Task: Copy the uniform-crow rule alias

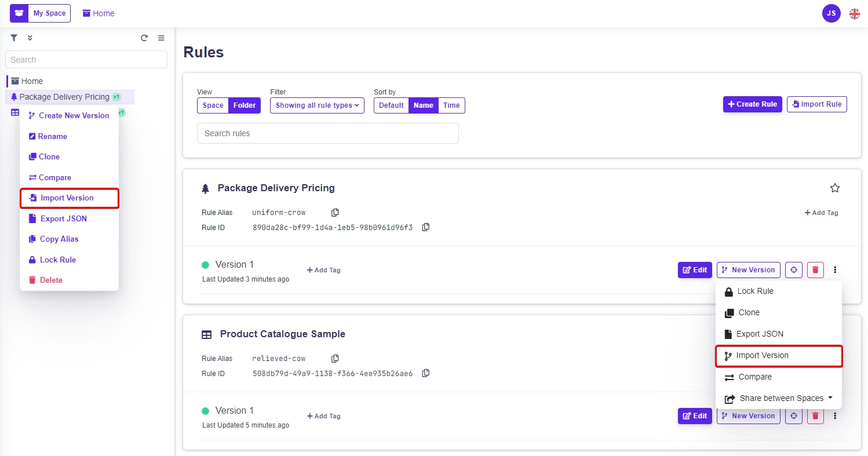Action: pos(334,213)
